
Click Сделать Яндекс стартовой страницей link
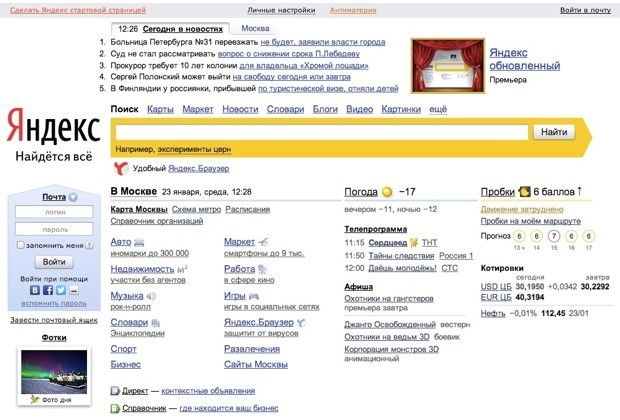point(78,10)
